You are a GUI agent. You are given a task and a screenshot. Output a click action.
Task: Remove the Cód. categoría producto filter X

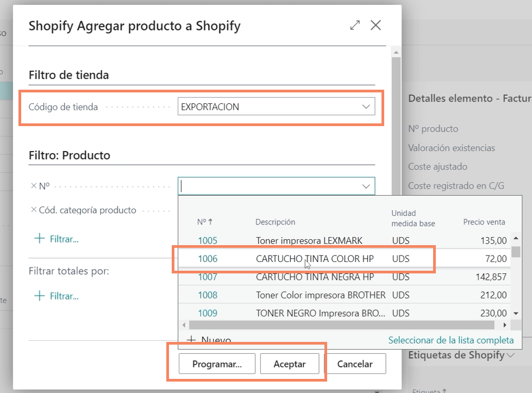[x=34, y=210]
